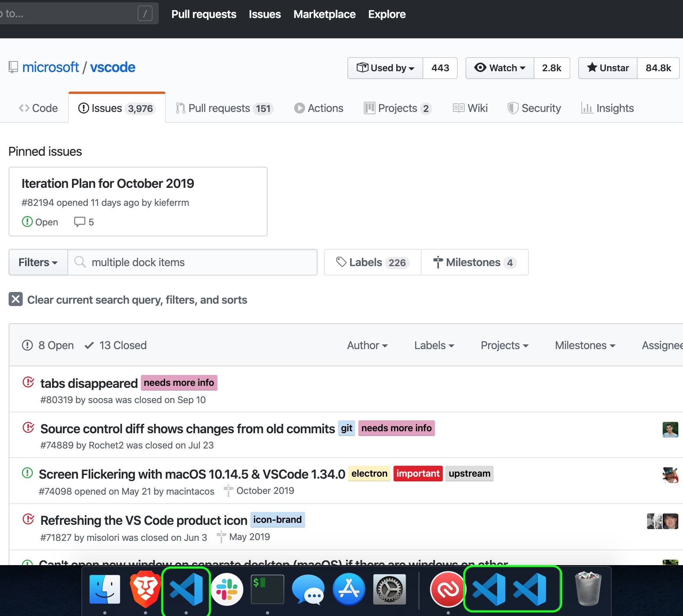Open Trash in the dock

click(x=588, y=589)
